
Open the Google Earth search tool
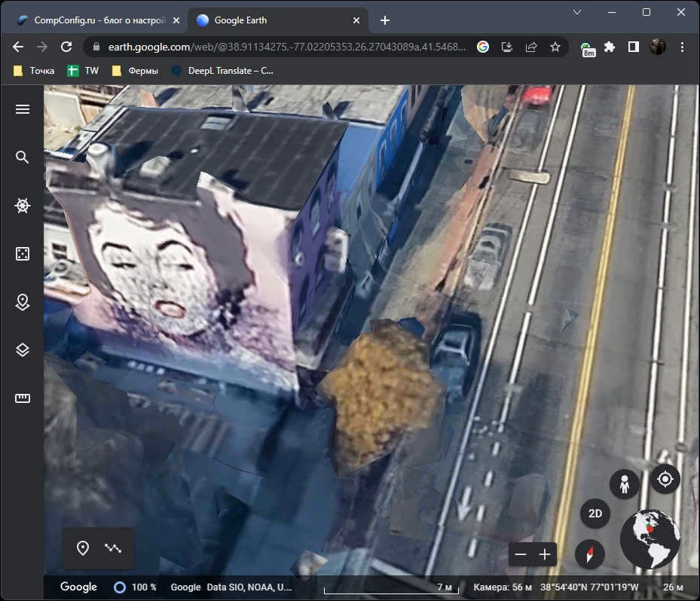pyautogui.click(x=23, y=157)
